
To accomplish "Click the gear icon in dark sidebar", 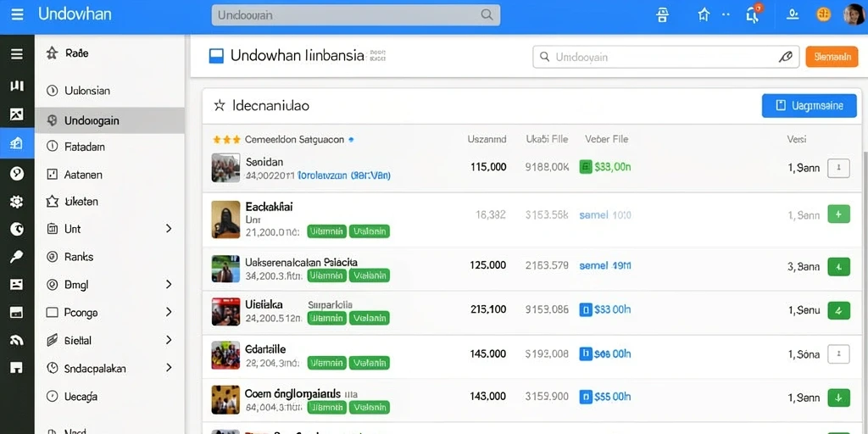I will pos(17,202).
